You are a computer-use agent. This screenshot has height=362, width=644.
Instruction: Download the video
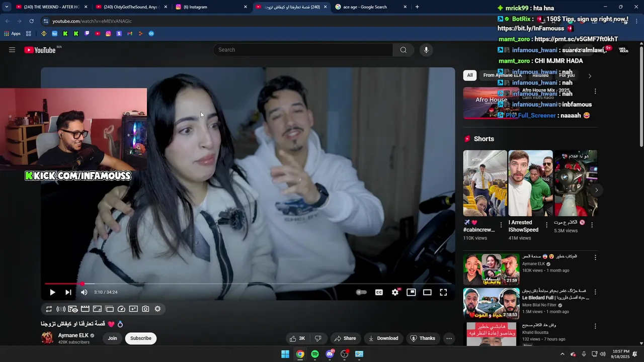point(383,338)
